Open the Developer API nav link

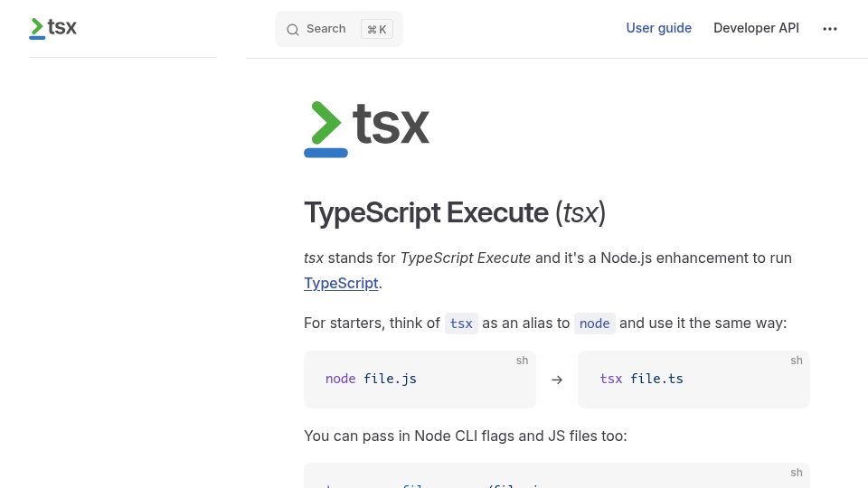pos(756,28)
